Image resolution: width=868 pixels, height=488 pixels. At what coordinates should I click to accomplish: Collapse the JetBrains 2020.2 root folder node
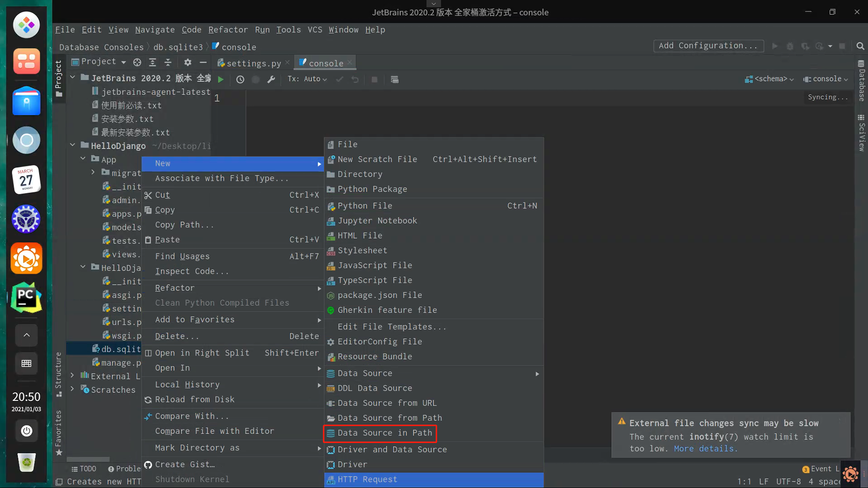click(73, 77)
